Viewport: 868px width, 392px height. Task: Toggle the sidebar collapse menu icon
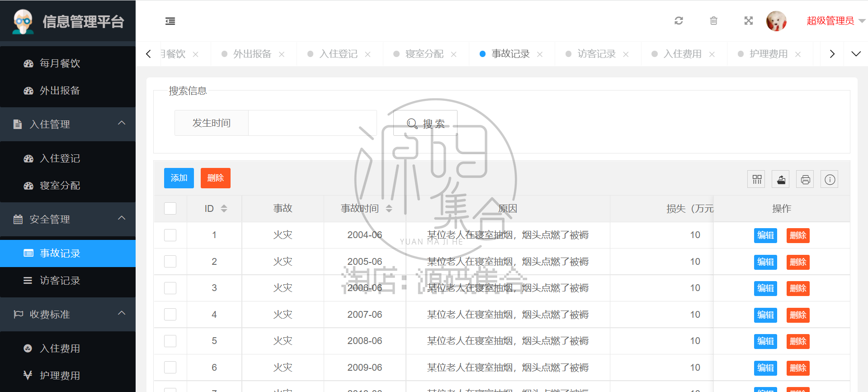coord(170,21)
